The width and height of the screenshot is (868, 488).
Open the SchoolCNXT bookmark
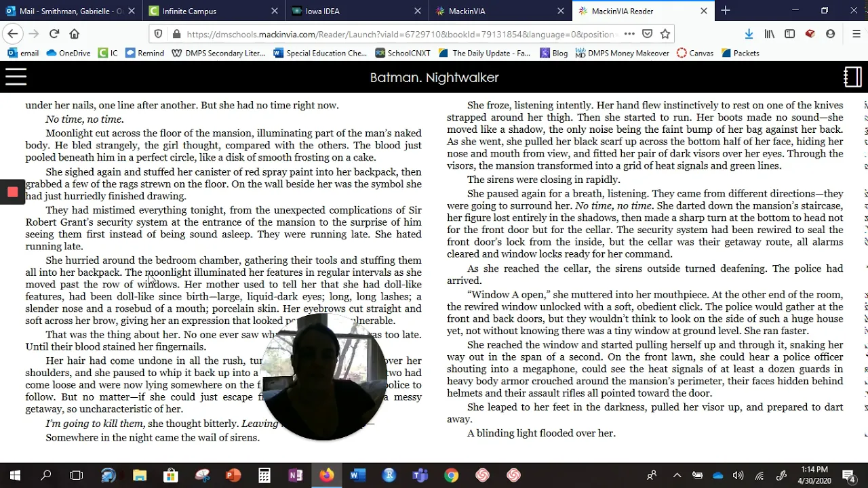tap(403, 53)
